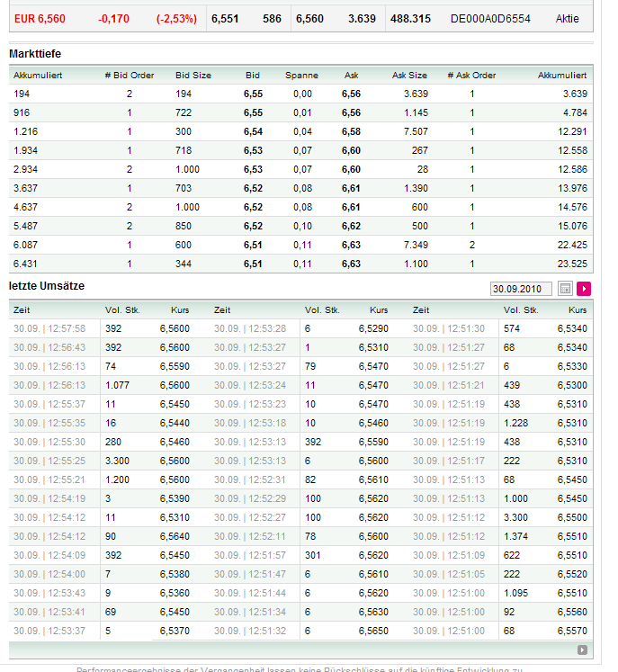Click the 'letzte Umsätze' section heading
Image resolution: width=618 pixels, height=672 pixels.
[x=47, y=285]
